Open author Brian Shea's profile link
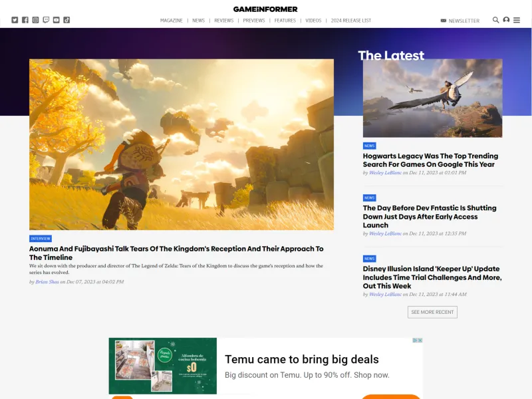Screen dimensions: 532x399 [46, 281]
